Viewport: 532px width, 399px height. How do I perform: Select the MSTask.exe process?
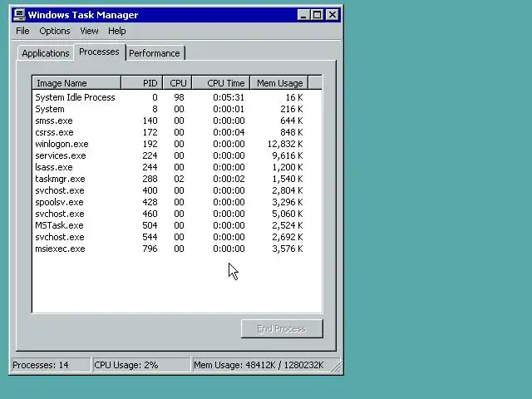tap(177, 225)
